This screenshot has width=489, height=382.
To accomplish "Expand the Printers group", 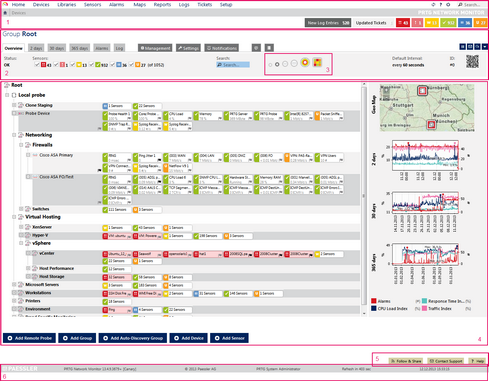I will [x=14, y=301].
